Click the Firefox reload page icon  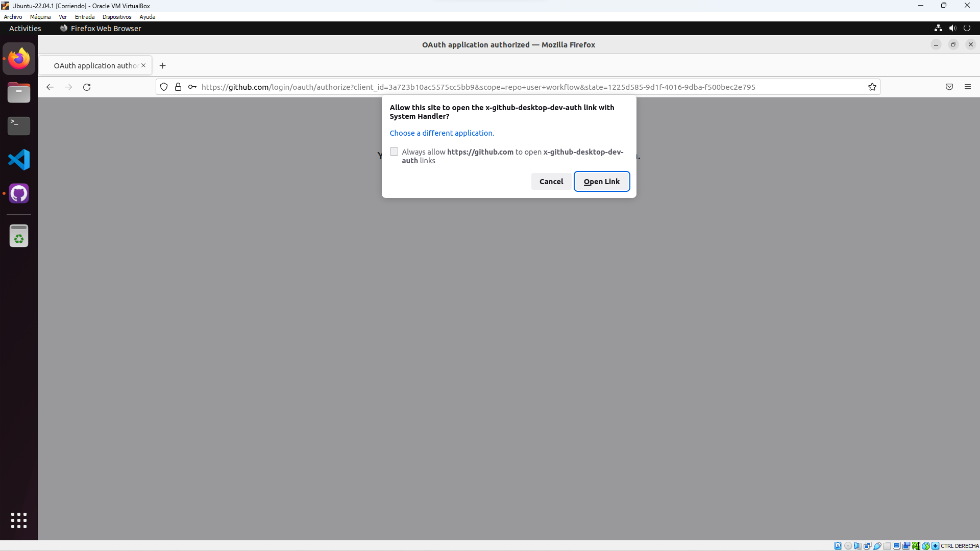coord(87,87)
